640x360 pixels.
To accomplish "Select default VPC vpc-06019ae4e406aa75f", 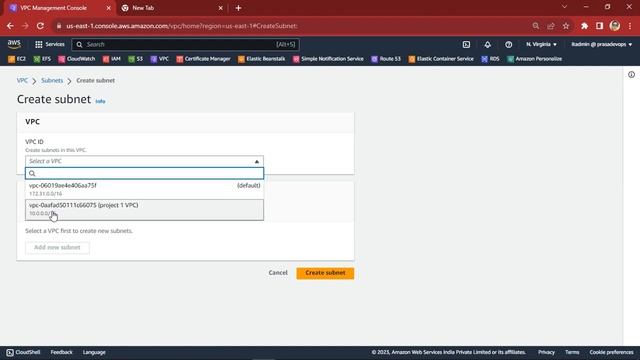I will (x=144, y=189).
